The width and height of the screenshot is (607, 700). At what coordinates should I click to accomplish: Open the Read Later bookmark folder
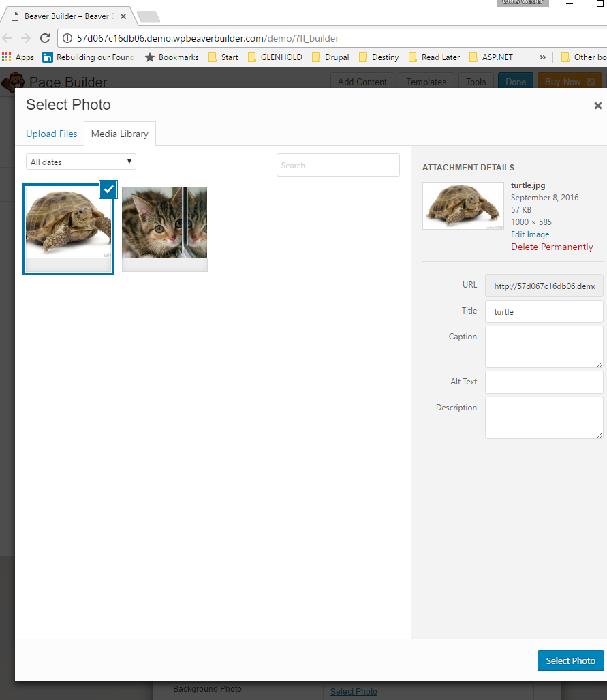(x=434, y=57)
